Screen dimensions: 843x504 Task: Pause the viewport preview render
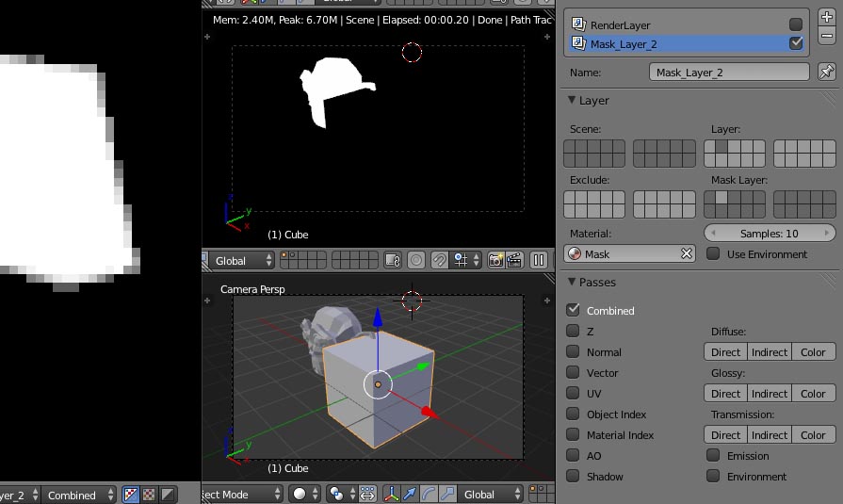click(538, 261)
